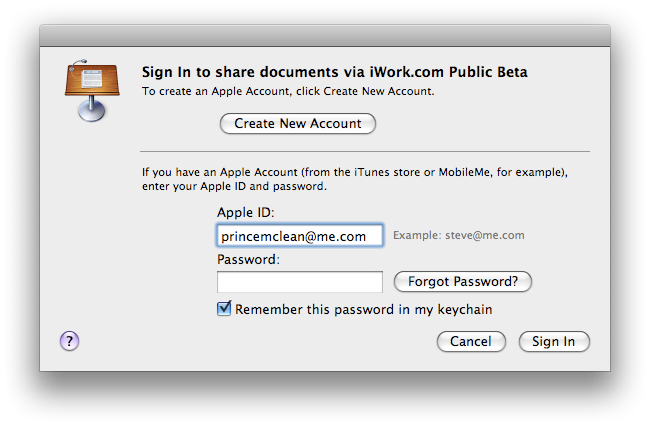Click the Example: steve@me.com hint text

[x=458, y=235]
